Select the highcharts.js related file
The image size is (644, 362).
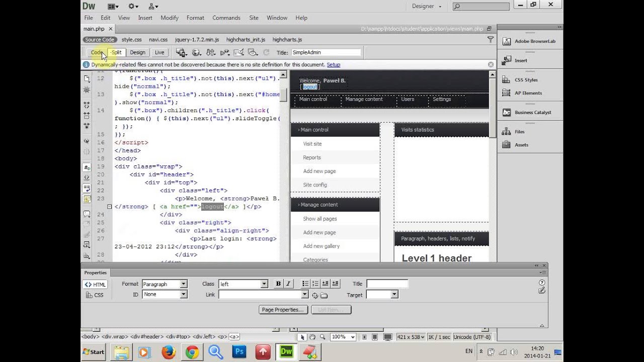coord(287,40)
